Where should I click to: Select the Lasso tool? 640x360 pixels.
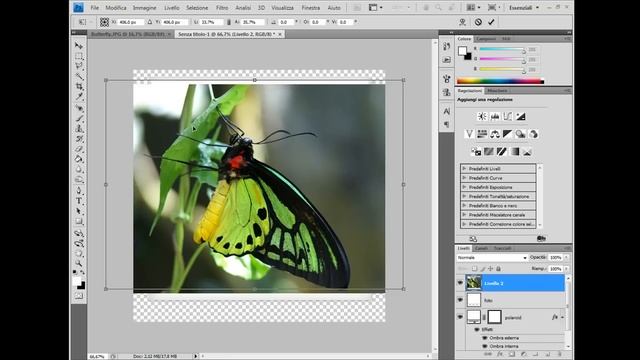79,66
